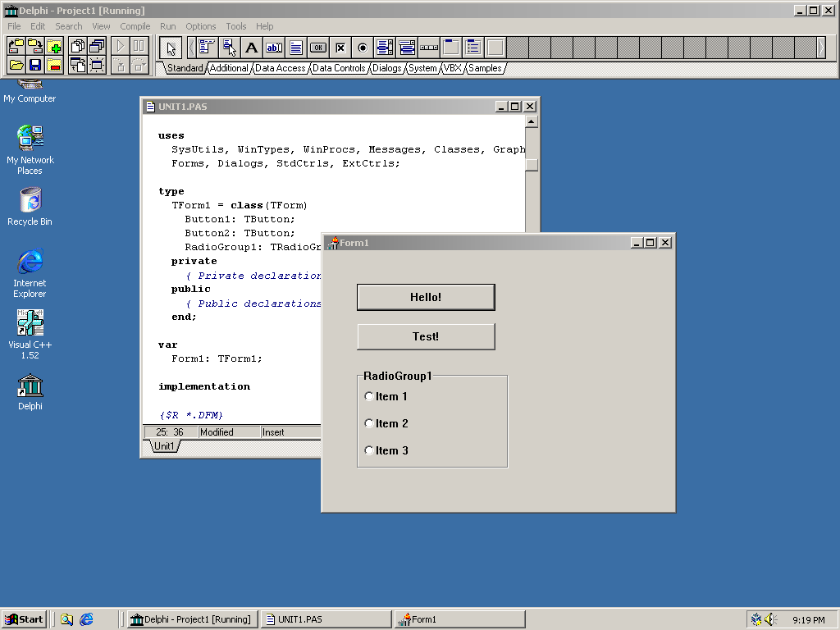
Task: Click Select Form from List icon
Action: [x=97, y=47]
